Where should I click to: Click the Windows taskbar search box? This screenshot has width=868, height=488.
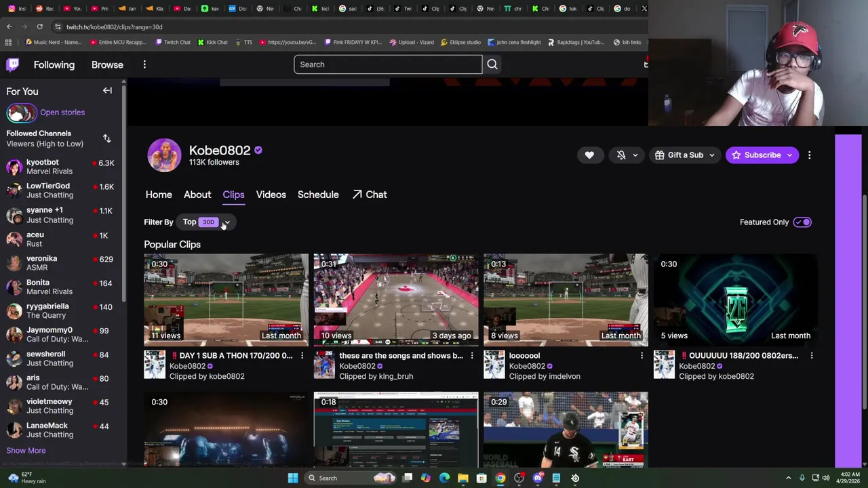pos(351,478)
